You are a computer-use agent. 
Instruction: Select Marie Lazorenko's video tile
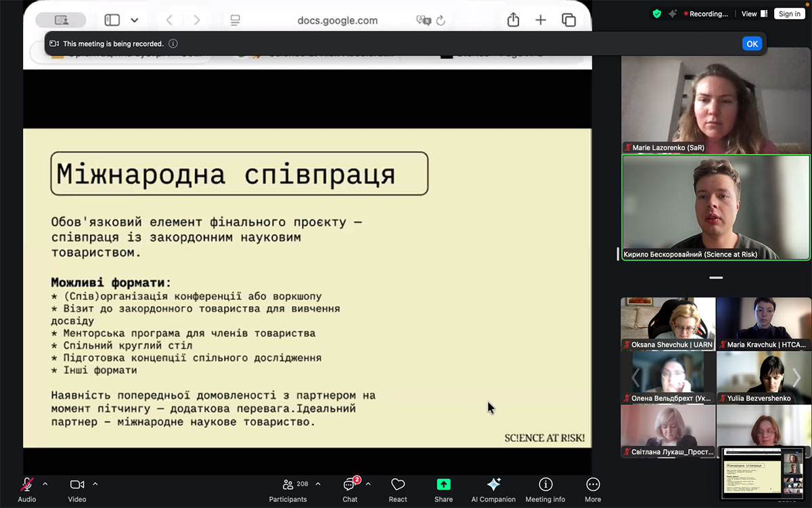pyautogui.click(x=716, y=105)
